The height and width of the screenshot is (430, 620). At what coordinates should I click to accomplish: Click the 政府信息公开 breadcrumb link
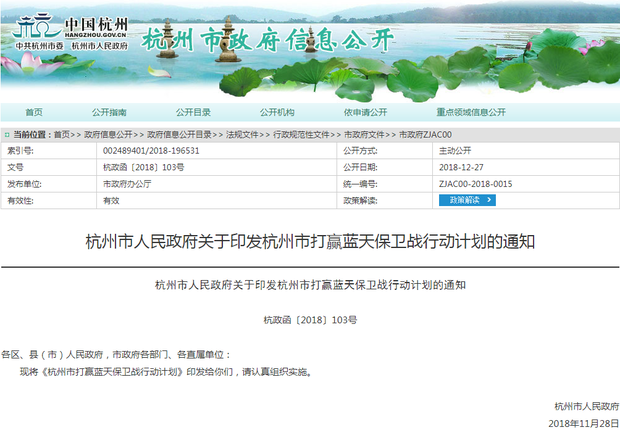coord(108,134)
